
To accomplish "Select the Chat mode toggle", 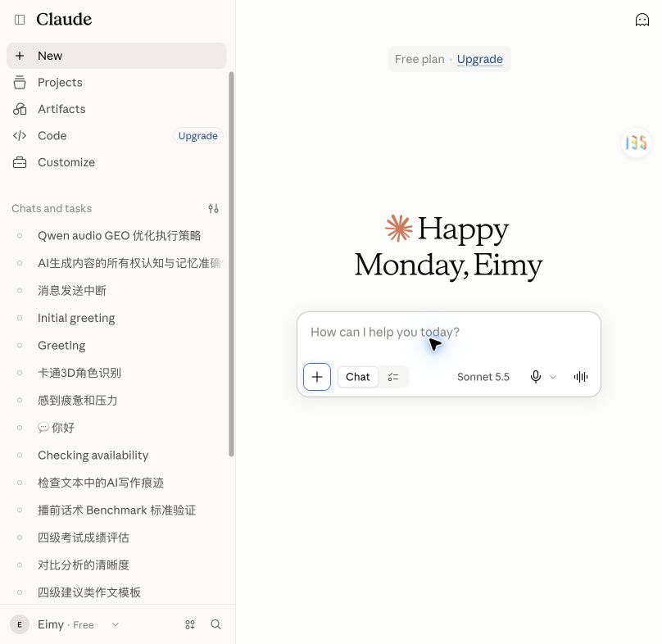I will pyautogui.click(x=357, y=377).
